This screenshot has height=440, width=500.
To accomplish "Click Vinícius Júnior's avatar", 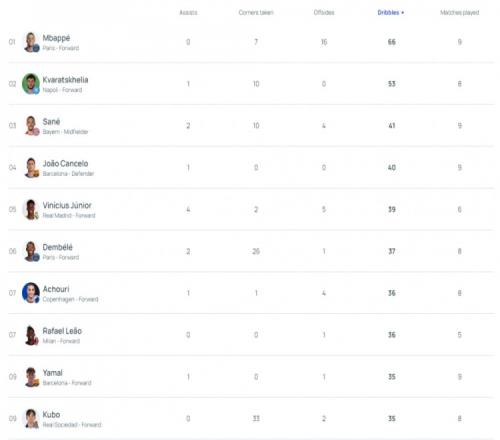I will (31, 209).
